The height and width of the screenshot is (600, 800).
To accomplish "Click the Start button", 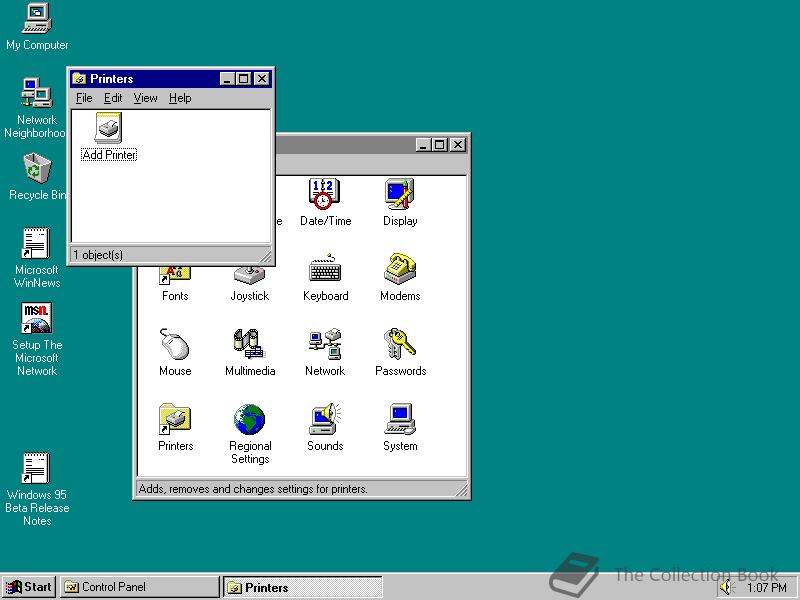I will [x=29, y=587].
